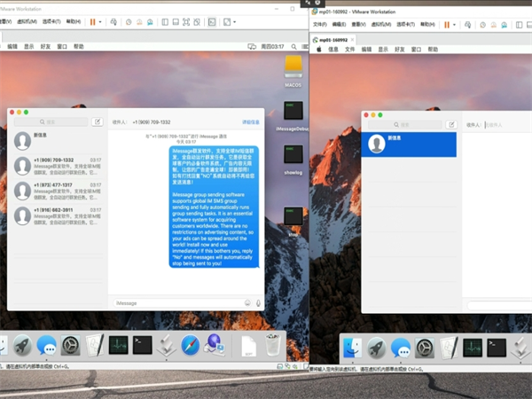Expand the pause dropdown arrow in left VMware toolbar

click(100, 21)
